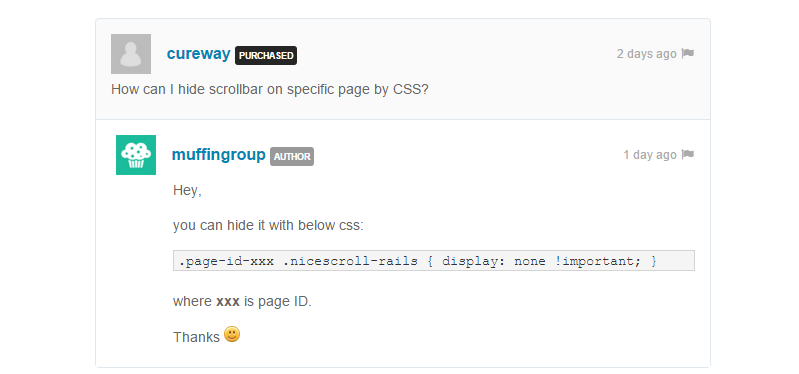Click the '2 days ago' timestamp

647,54
